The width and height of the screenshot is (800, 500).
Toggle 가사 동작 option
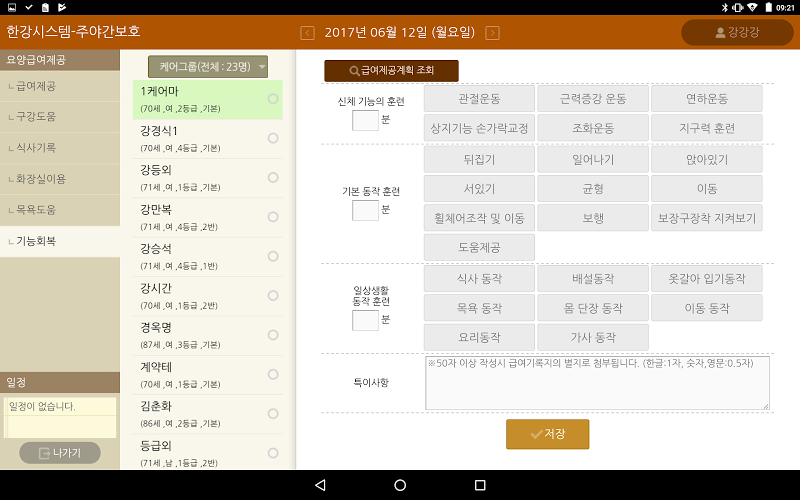593,337
